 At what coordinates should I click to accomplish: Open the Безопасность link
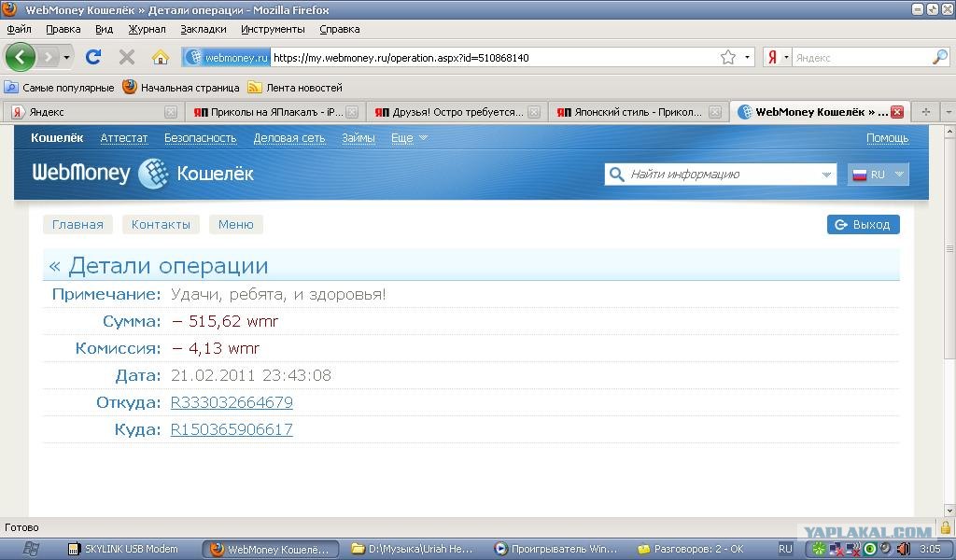[200, 138]
